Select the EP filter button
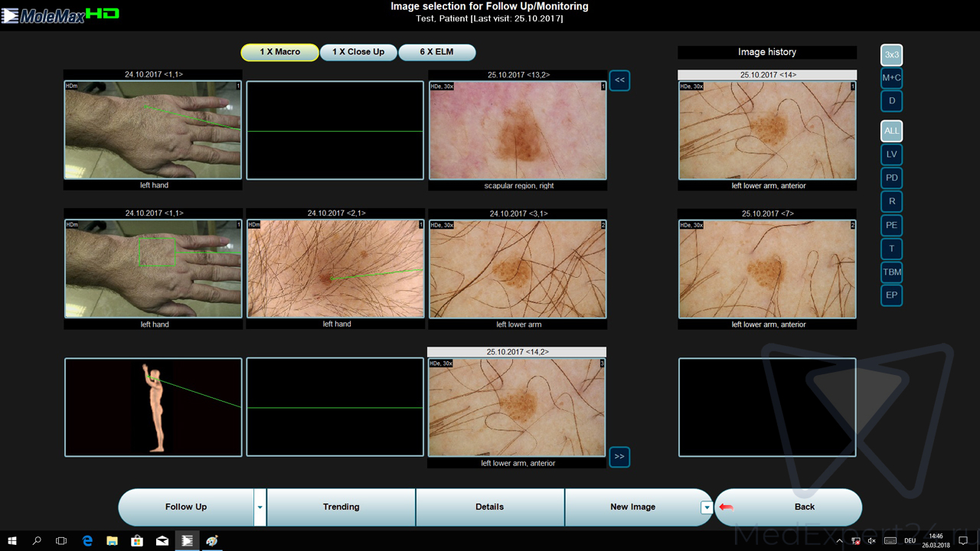Image resolution: width=980 pixels, height=551 pixels. tap(891, 295)
